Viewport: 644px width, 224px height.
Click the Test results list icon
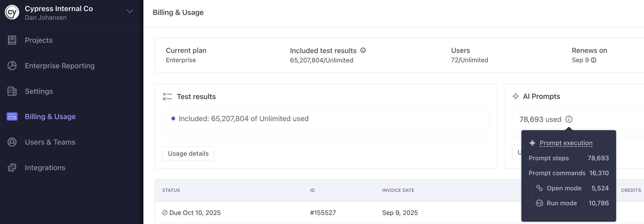click(167, 97)
